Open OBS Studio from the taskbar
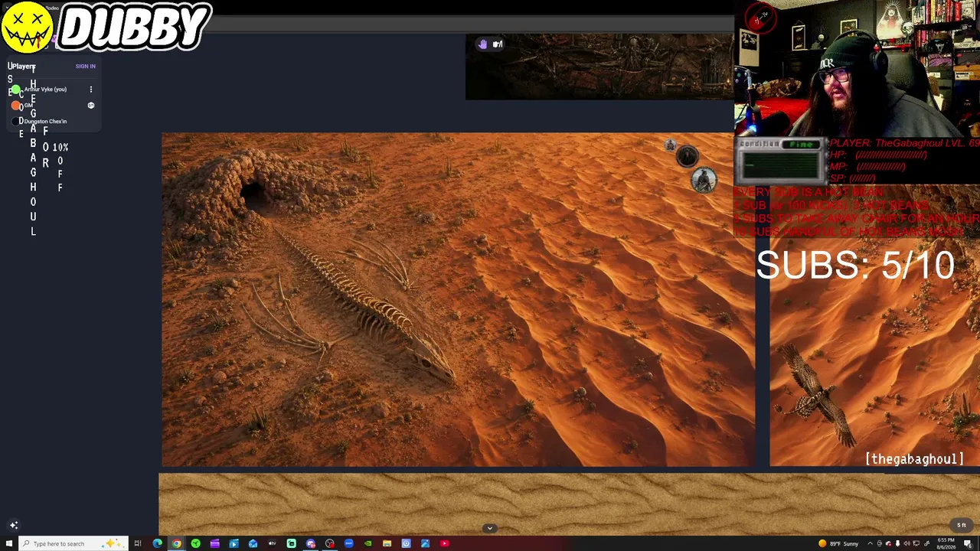The width and height of the screenshot is (980, 551). tap(329, 543)
